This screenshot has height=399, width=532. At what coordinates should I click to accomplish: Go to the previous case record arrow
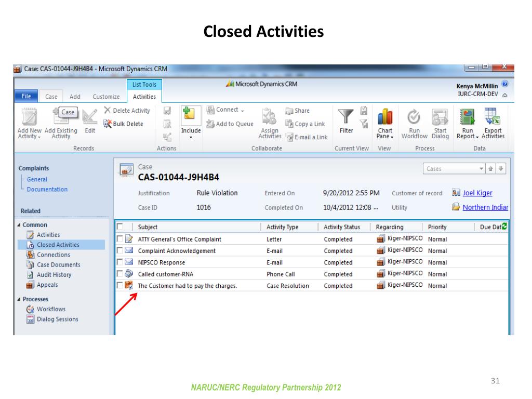click(x=490, y=169)
